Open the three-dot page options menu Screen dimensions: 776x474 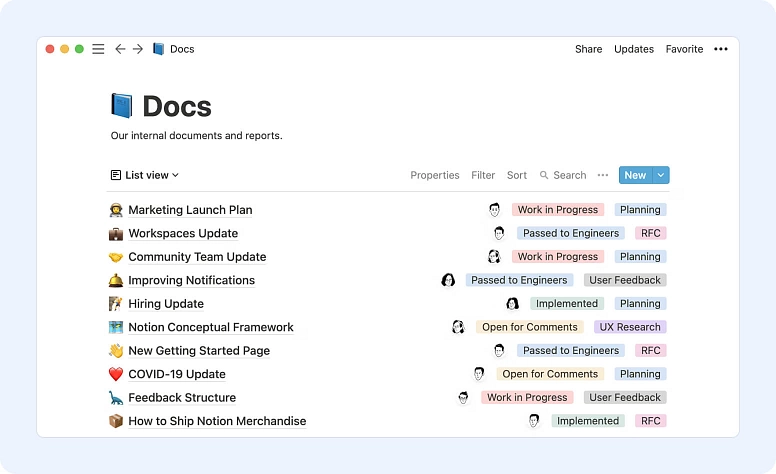point(721,49)
